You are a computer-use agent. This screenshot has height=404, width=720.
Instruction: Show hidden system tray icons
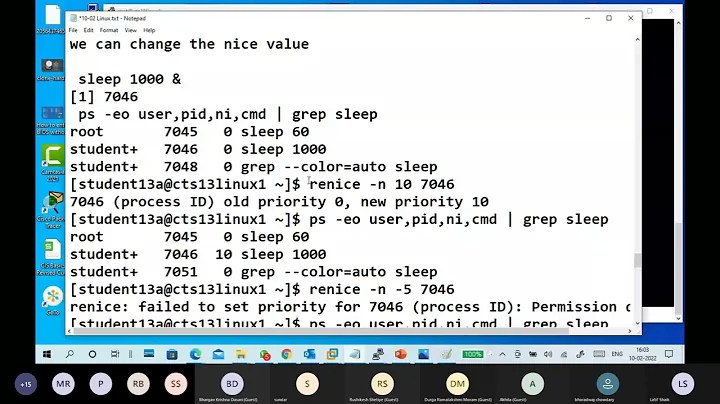tap(502, 354)
